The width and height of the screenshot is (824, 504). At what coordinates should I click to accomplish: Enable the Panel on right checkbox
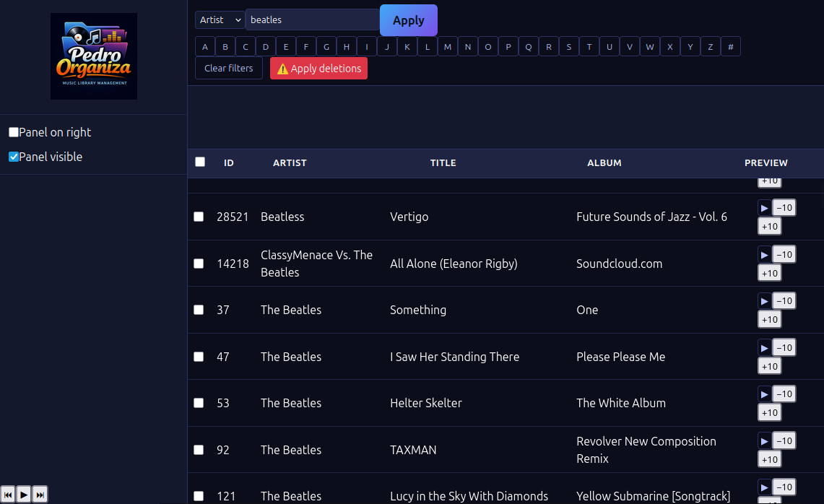(x=14, y=132)
